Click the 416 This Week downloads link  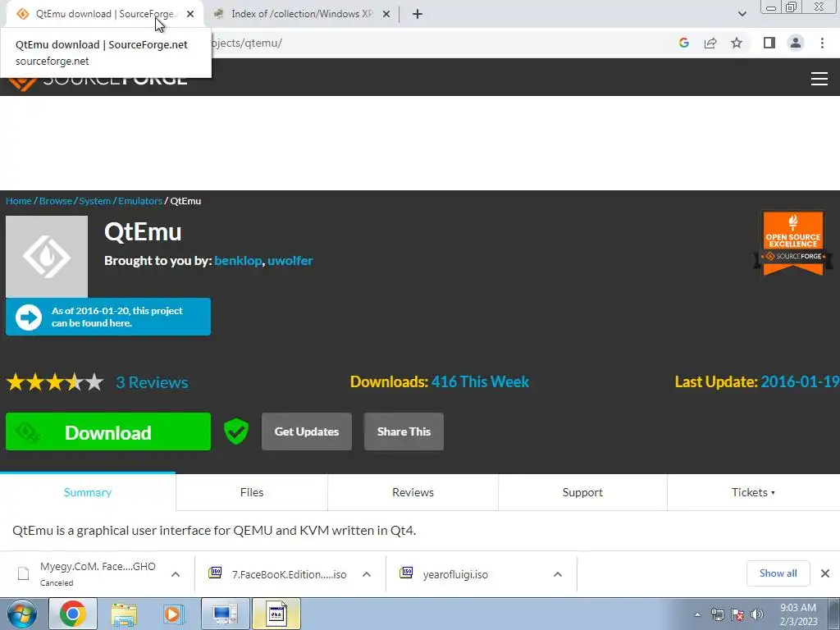tap(480, 381)
